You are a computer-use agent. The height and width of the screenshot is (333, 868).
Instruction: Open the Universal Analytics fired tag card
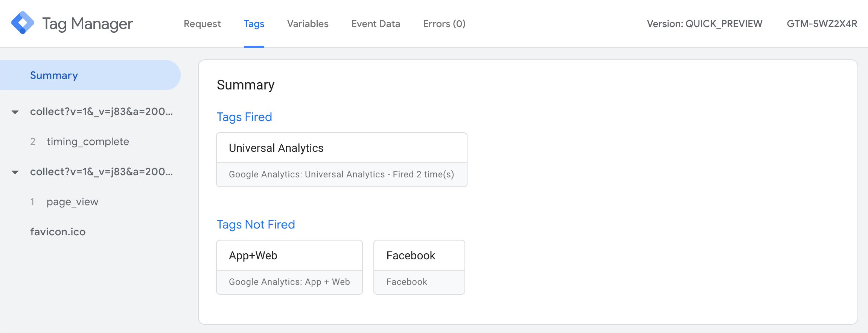click(342, 160)
